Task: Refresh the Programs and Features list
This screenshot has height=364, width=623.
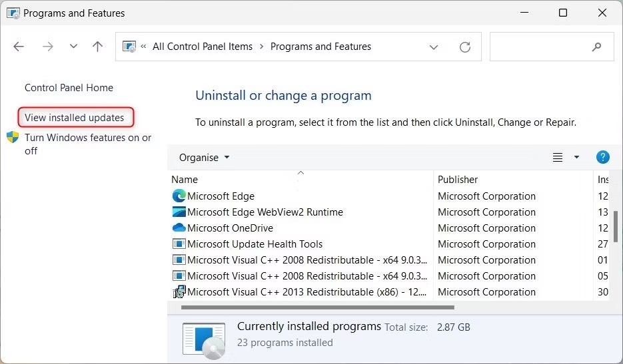Action: pos(465,47)
